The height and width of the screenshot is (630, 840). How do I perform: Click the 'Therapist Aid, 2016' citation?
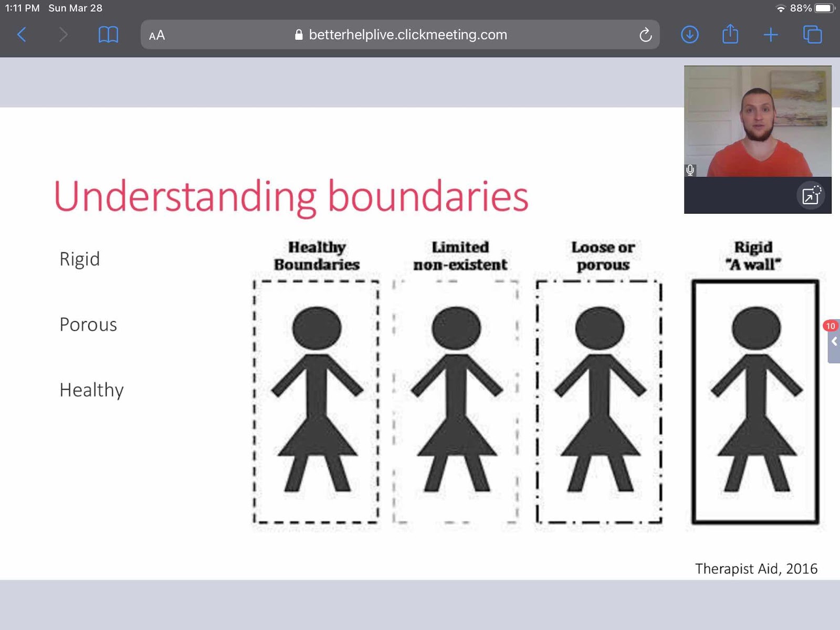pyautogui.click(x=756, y=569)
